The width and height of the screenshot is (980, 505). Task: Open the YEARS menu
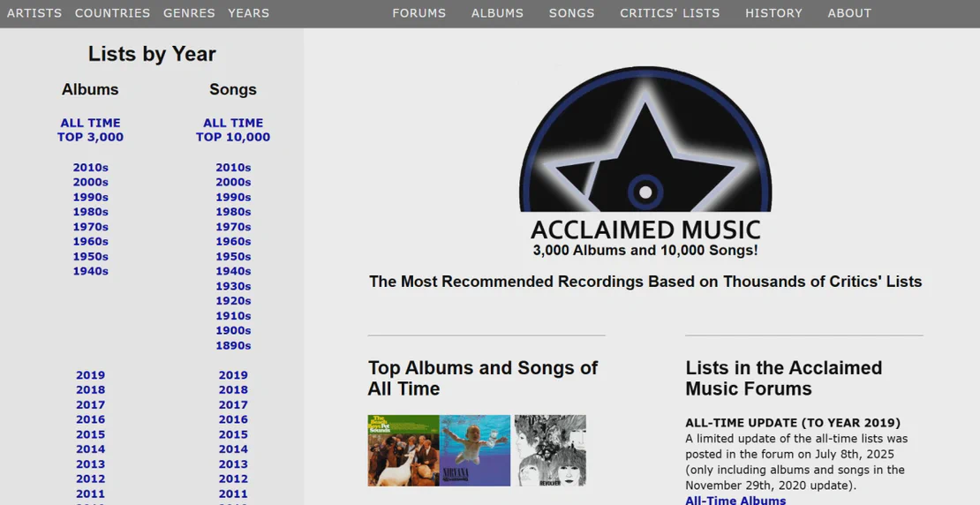tap(248, 13)
